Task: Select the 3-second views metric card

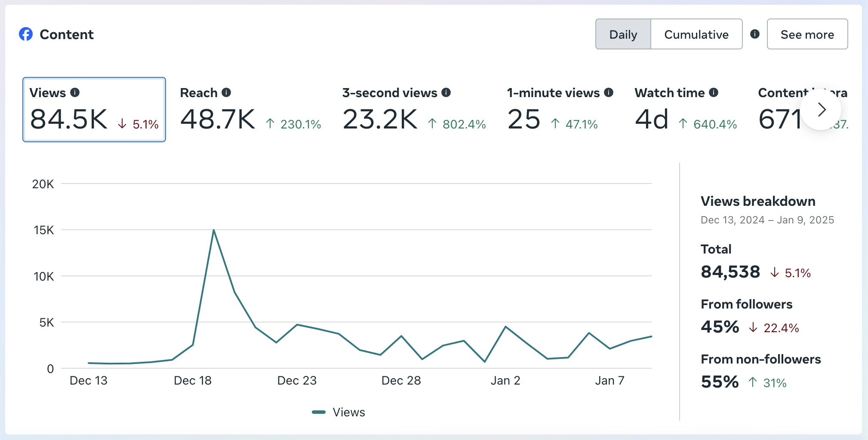Action: 414,110
